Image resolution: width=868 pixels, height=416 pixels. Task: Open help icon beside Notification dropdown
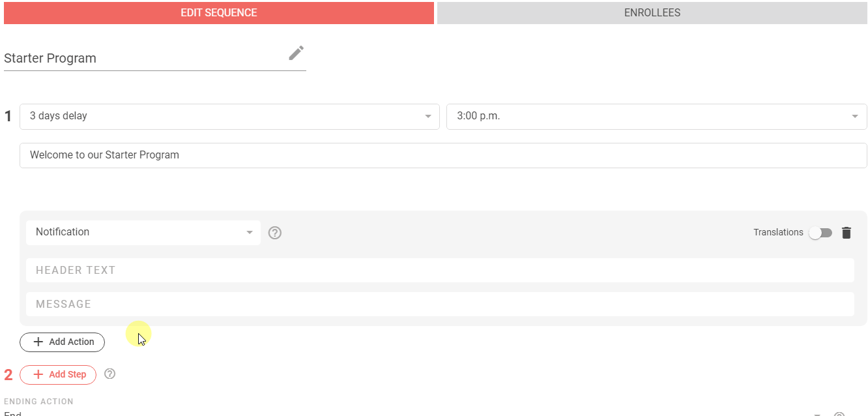tap(275, 233)
